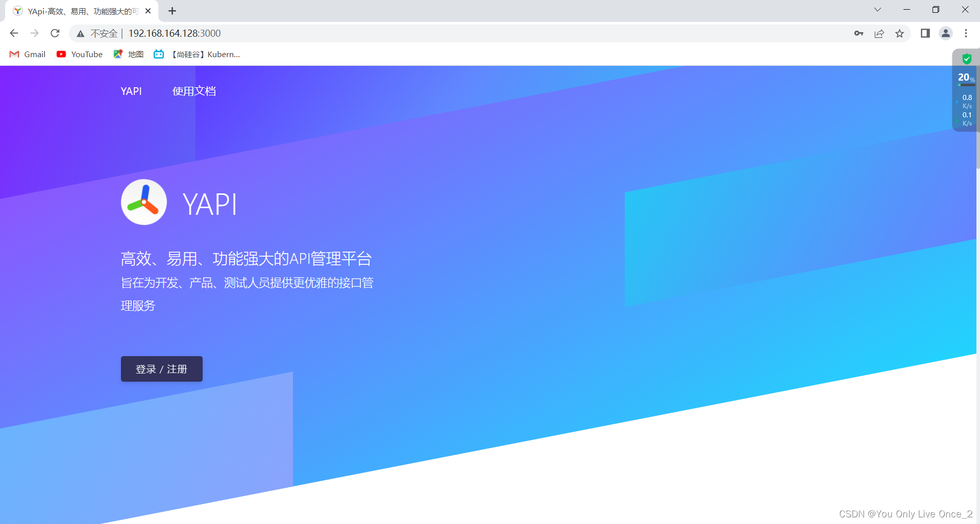The width and height of the screenshot is (980, 524).
Task: Click the green shield security widget icon
Action: [967, 59]
